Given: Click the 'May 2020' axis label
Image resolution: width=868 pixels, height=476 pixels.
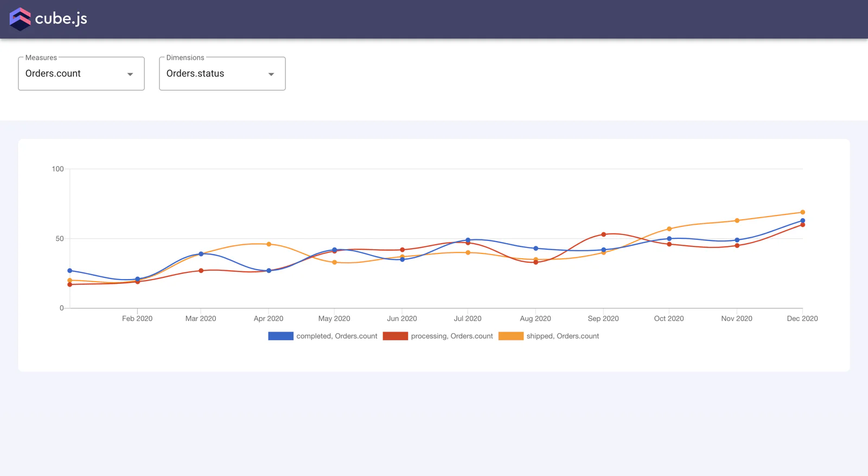Looking at the screenshot, I should [x=334, y=319].
